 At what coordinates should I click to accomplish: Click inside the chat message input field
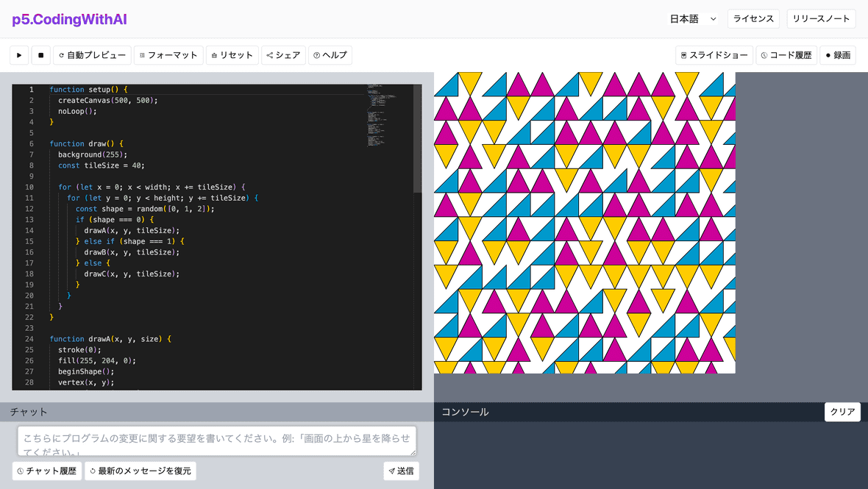pos(217,440)
